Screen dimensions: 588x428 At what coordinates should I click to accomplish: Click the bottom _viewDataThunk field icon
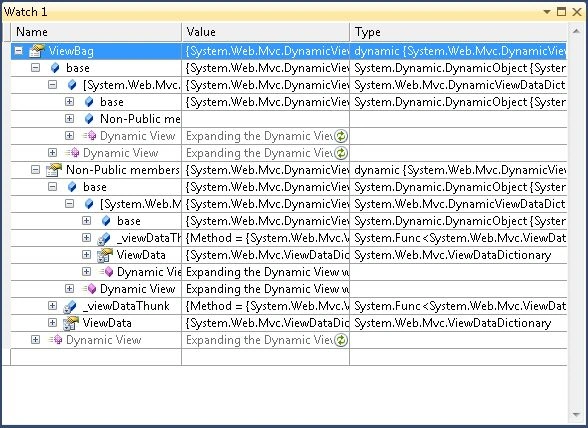coord(70,306)
